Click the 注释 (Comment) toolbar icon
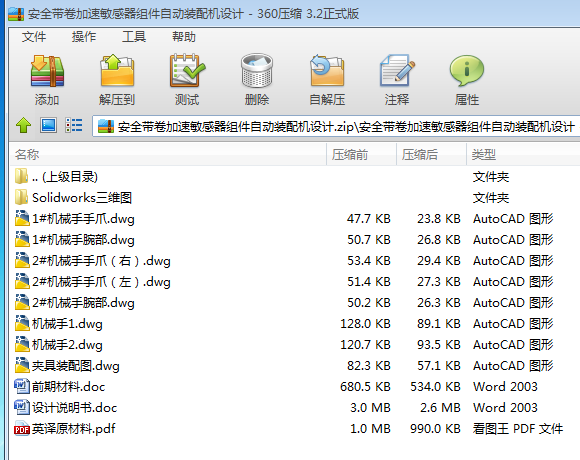 [397, 70]
